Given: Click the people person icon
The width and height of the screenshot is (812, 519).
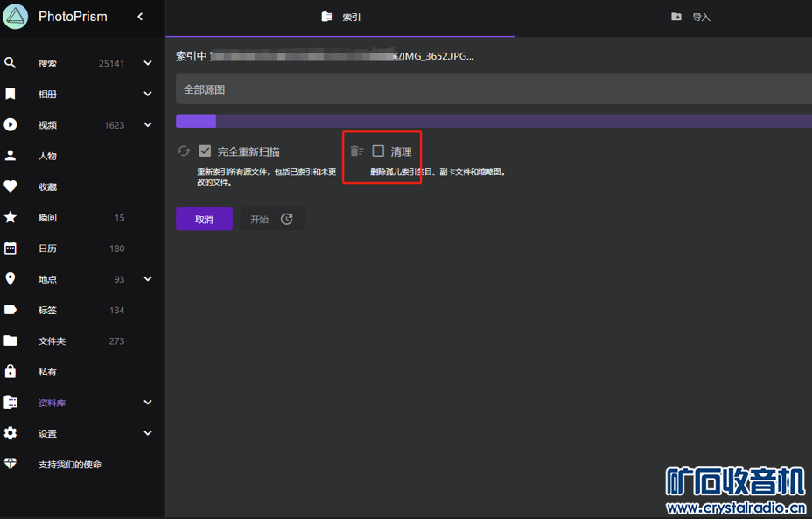Looking at the screenshot, I should pos(10,156).
